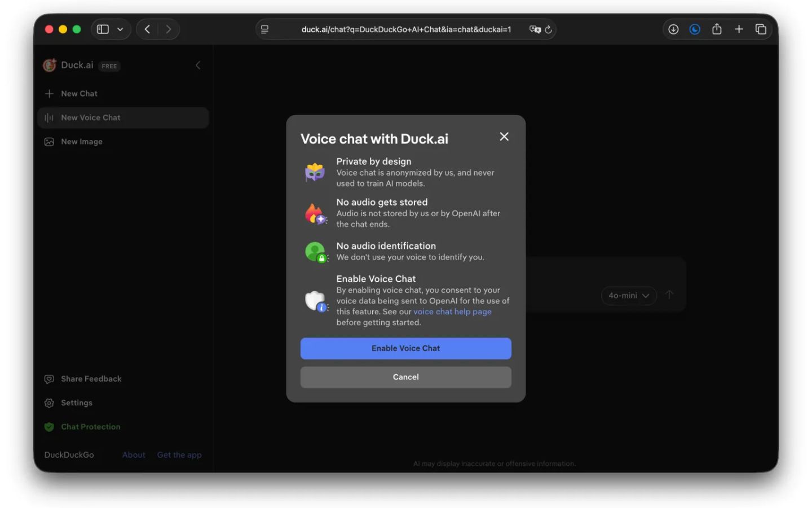Click the No audio identification green icon
The width and height of the screenshot is (812, 508).
(316, 252)
